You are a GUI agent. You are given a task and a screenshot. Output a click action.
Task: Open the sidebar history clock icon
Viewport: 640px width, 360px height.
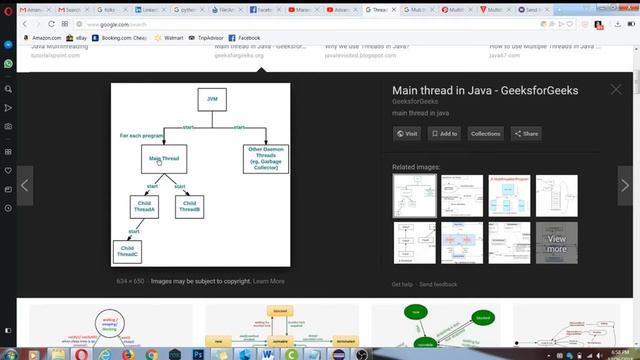(8, 208)
